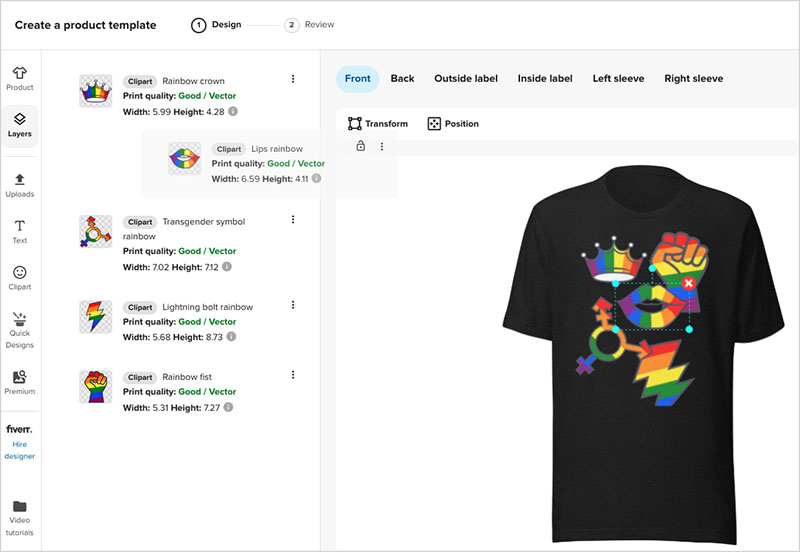Viewport: 800px width, 552px height.
Task: Select the Lightning bolt layer thumbnail
Action: click(x=95, y=316)
